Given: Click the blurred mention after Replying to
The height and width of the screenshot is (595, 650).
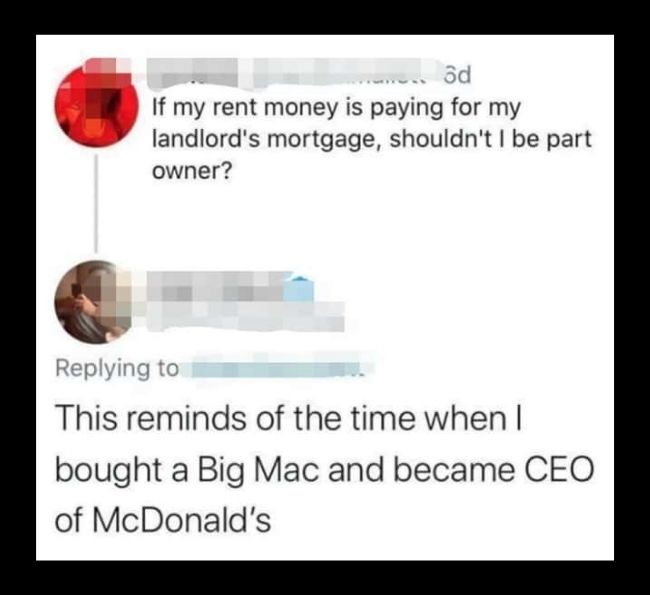Looking at the screenshot, I should point(279,367).
